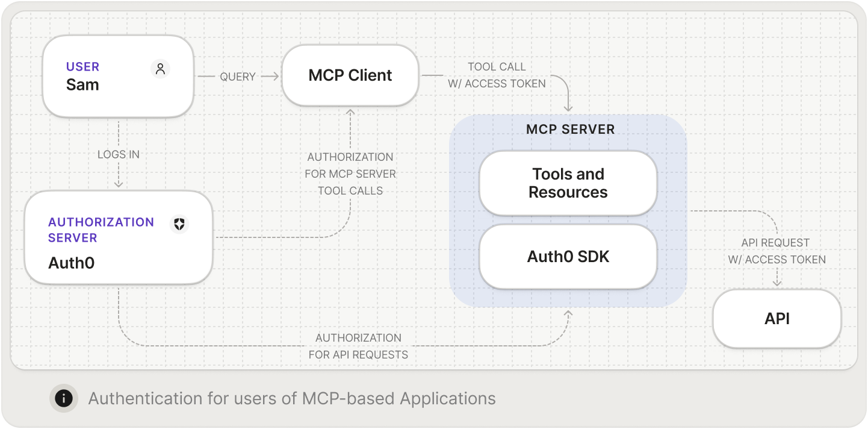The height and width of the screenshot is (429, 868).
Task: Click the MCP SERVER heading text
Action: [571, 130]
